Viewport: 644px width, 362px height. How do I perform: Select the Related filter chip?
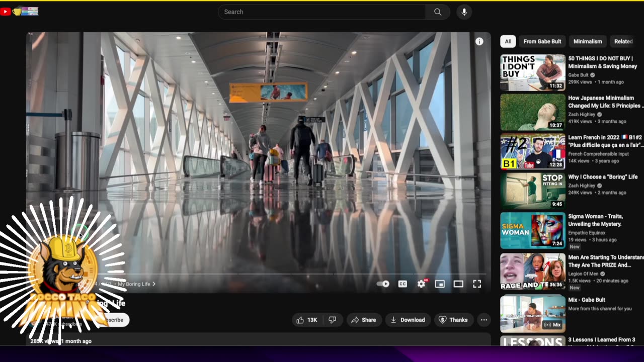coord(623,42)
